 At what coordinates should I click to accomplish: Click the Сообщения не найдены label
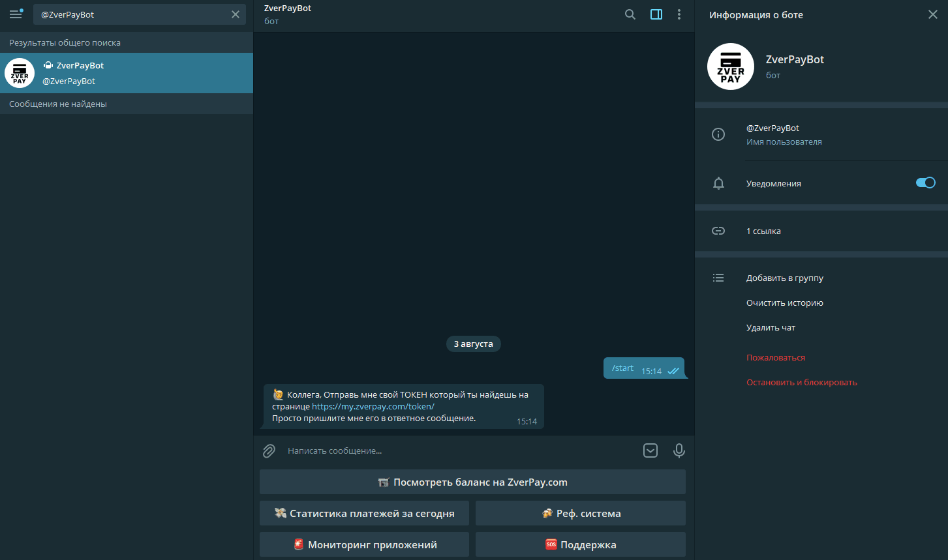point(58,104)
